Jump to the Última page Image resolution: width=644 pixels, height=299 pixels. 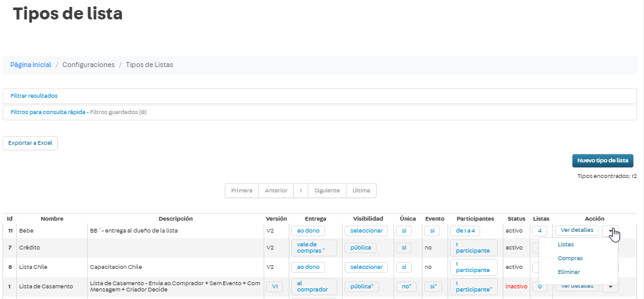click(x=361, y=191)
